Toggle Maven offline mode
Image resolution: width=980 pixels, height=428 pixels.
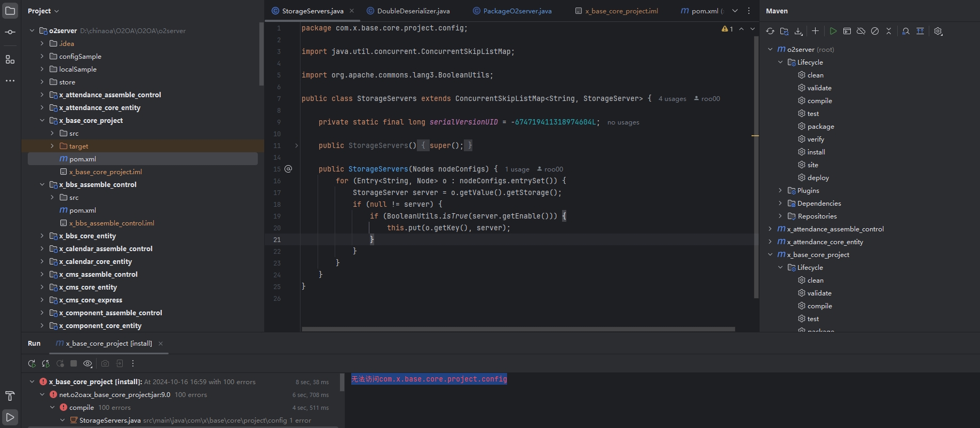[861, 32]
